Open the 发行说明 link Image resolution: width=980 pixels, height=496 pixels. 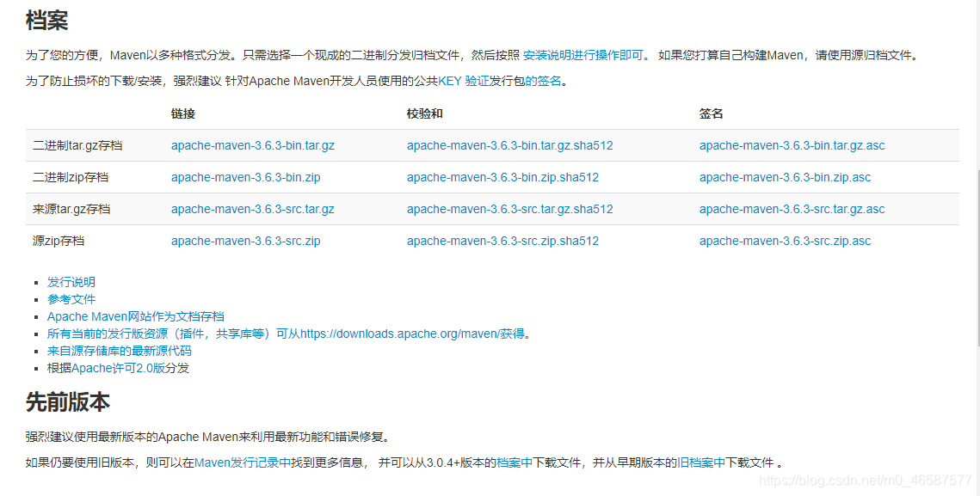tap(71, 282)
